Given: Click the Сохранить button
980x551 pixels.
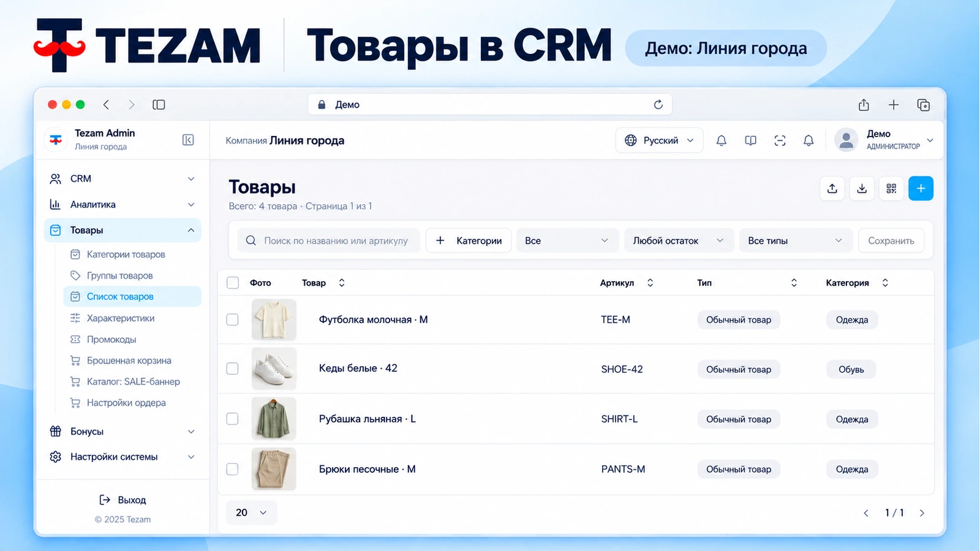Looking at the screenshot, I should click(x=891, y=241).
